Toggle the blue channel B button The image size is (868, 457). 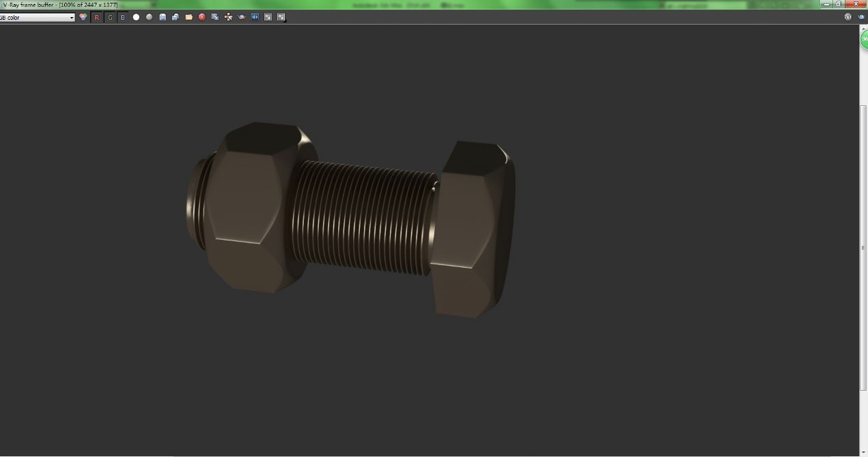point(123,17)
